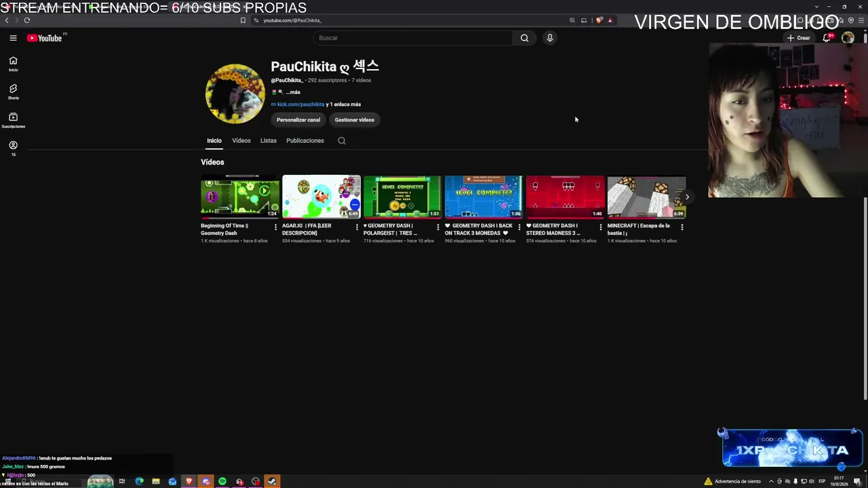Go to the YouTube logo home
Image resolution: width=868 pixels, height=488 pixels.
pyautogui.click(x=45, y=38)
